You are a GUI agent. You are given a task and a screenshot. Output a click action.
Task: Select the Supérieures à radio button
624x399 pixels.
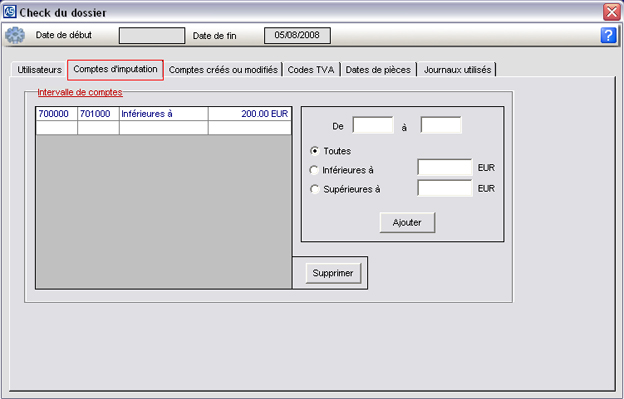point(315,189)
